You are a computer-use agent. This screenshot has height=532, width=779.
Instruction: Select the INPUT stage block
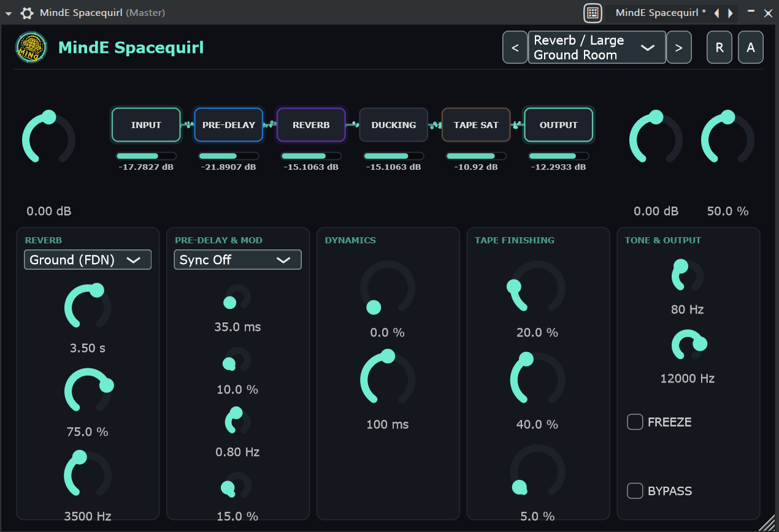coord(146,125)
